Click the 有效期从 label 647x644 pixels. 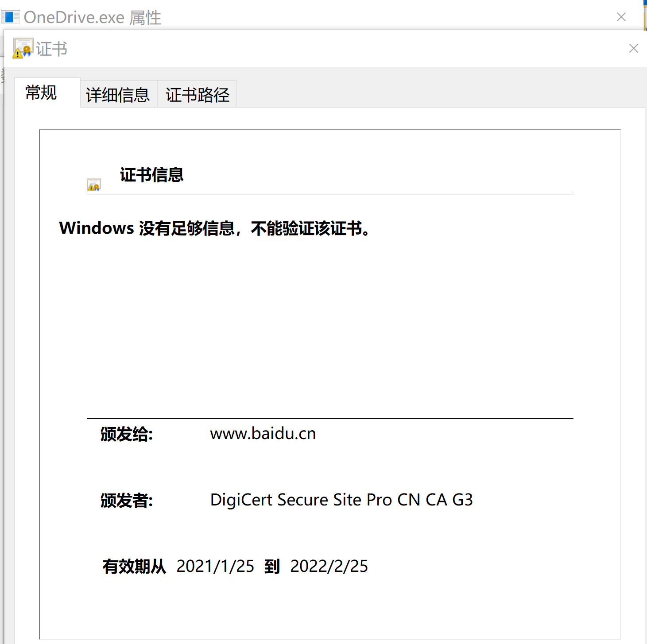(x=134, y=567)
